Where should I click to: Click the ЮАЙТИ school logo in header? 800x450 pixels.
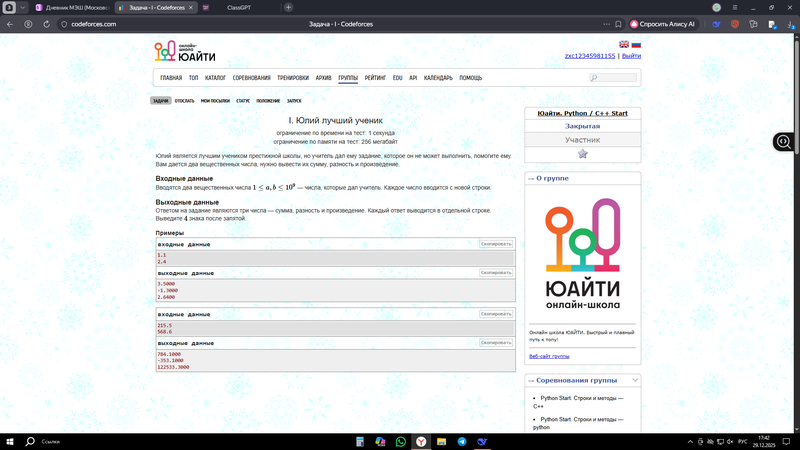click(x=185, y=53)
